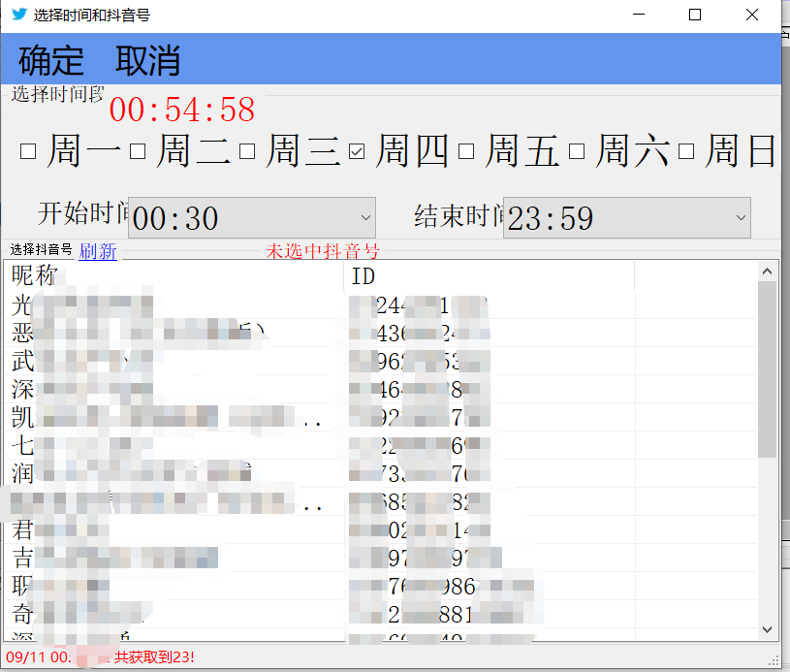
Task: Click the vertical scrollbar thumb in the list
Action: (x=767, y=368)
